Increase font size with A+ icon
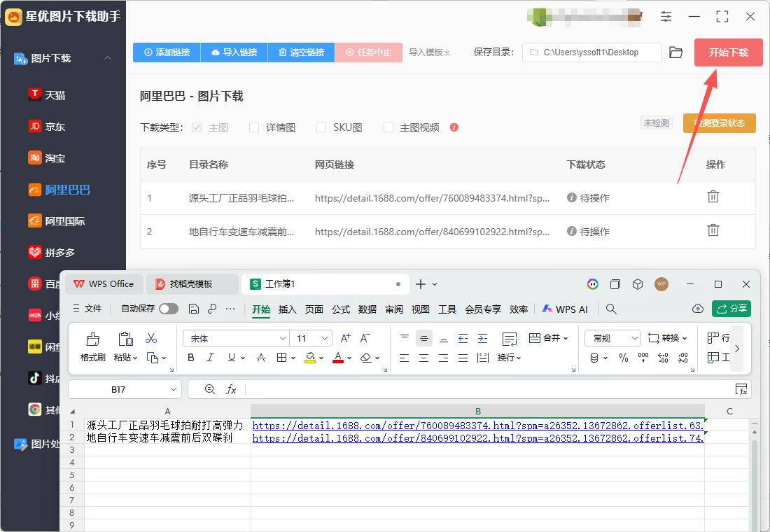770x532 pixels. tap(345, 339)
